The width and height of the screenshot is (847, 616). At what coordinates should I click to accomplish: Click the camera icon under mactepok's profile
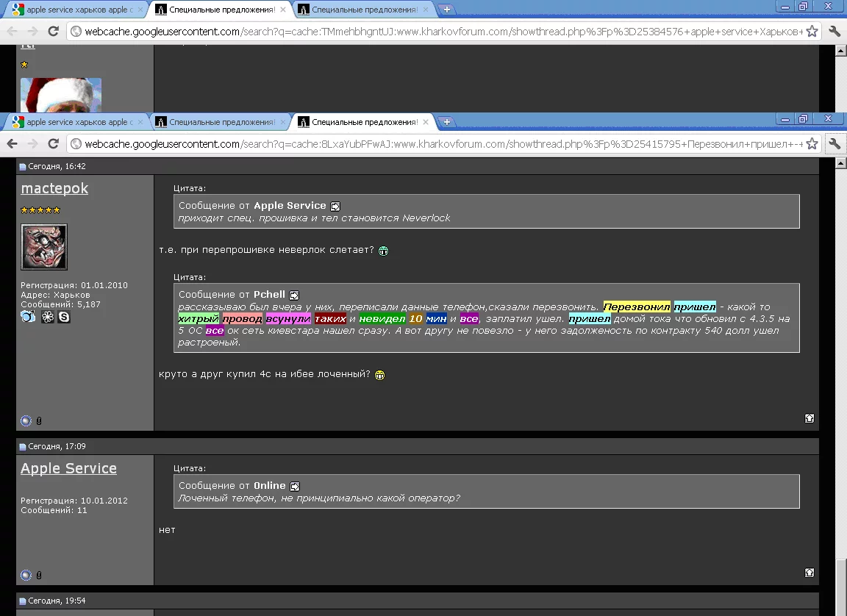28,317
